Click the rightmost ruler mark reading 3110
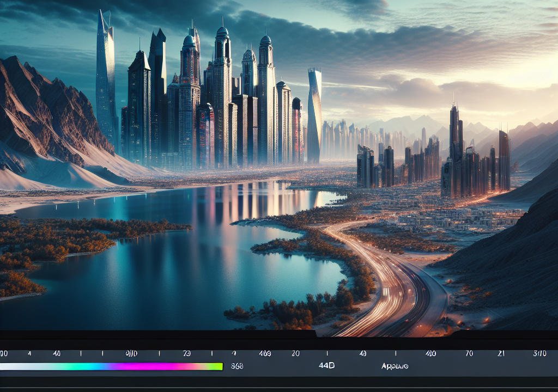 point(539,353)
